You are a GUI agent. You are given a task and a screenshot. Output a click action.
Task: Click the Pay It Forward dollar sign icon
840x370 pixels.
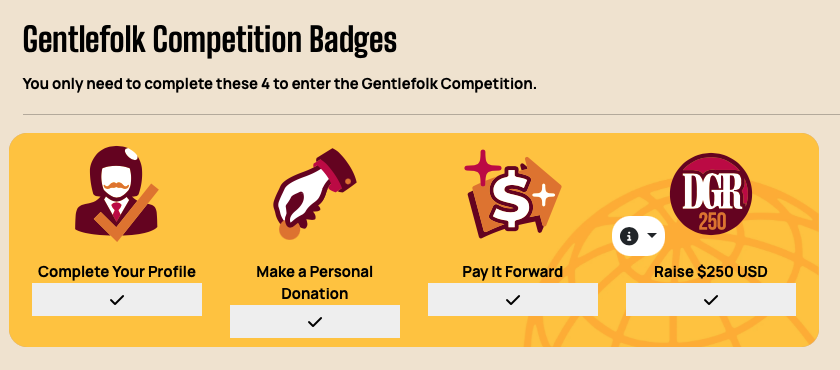(x=513, y=194)
